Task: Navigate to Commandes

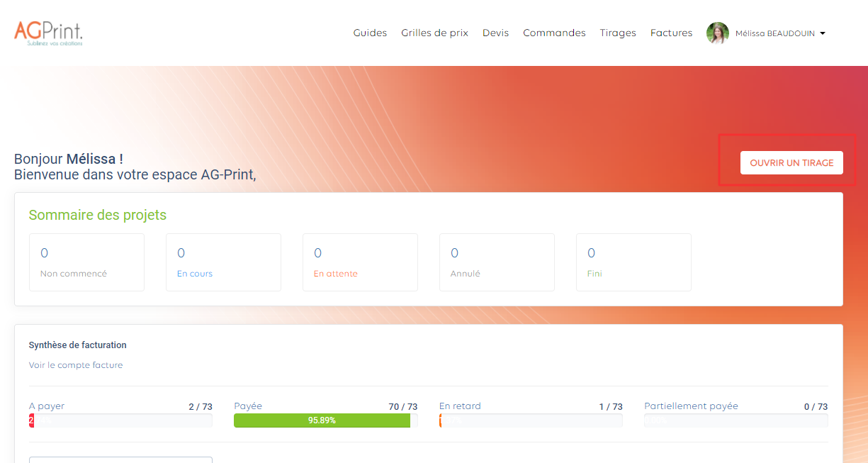Action: [x=554, y=33]
